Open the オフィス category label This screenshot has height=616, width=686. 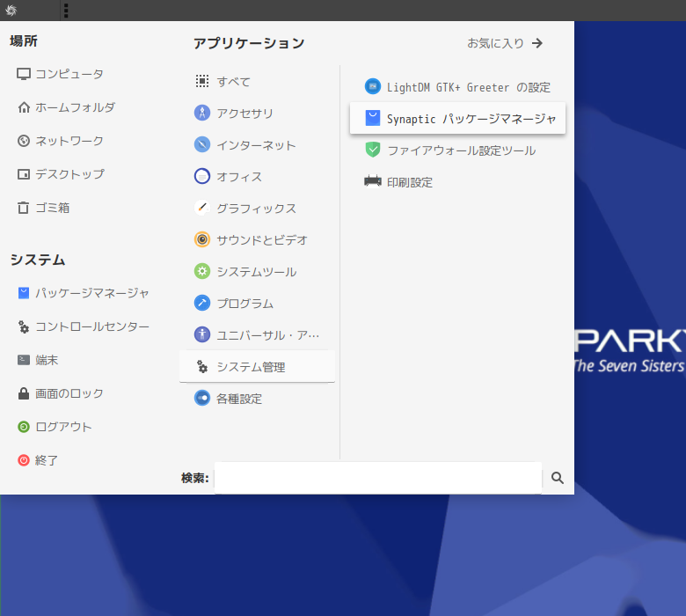(x=239, y=177)
